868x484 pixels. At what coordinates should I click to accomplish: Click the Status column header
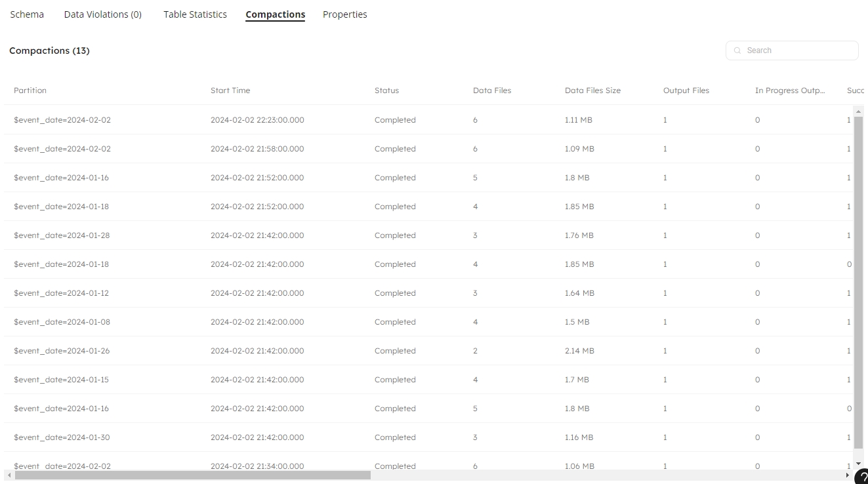(386, 91)
